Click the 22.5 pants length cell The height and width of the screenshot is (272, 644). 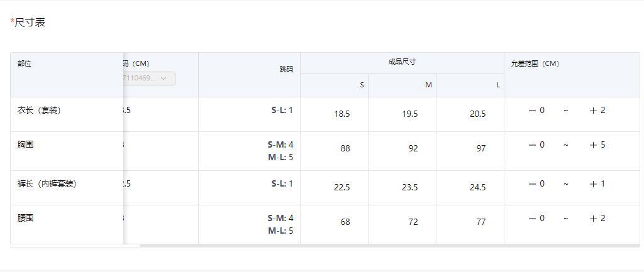342,188
